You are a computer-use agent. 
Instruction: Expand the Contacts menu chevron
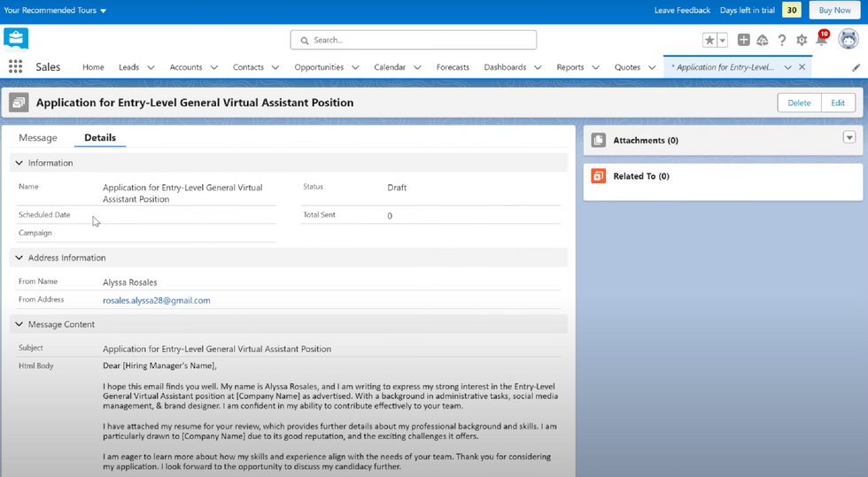275,67
